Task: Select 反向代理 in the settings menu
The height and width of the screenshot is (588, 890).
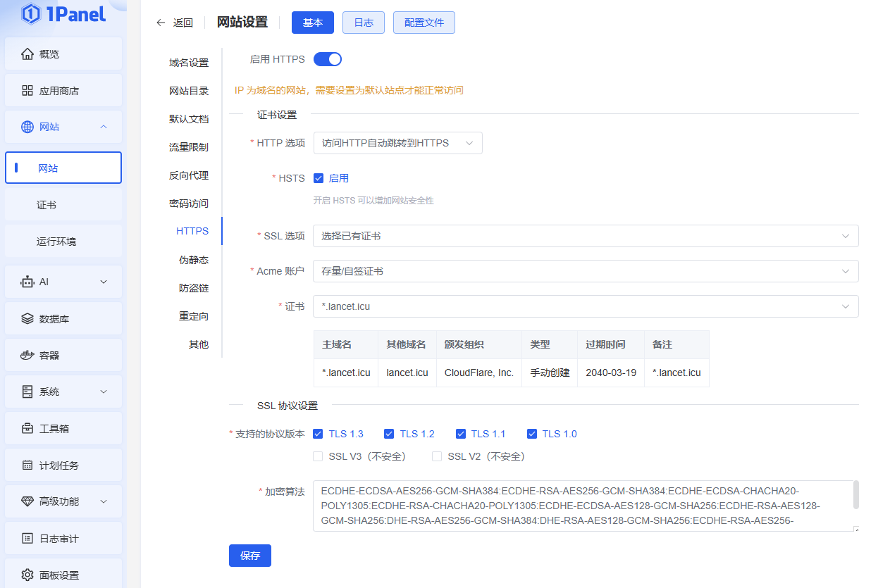Action: (x=189, y=175)
